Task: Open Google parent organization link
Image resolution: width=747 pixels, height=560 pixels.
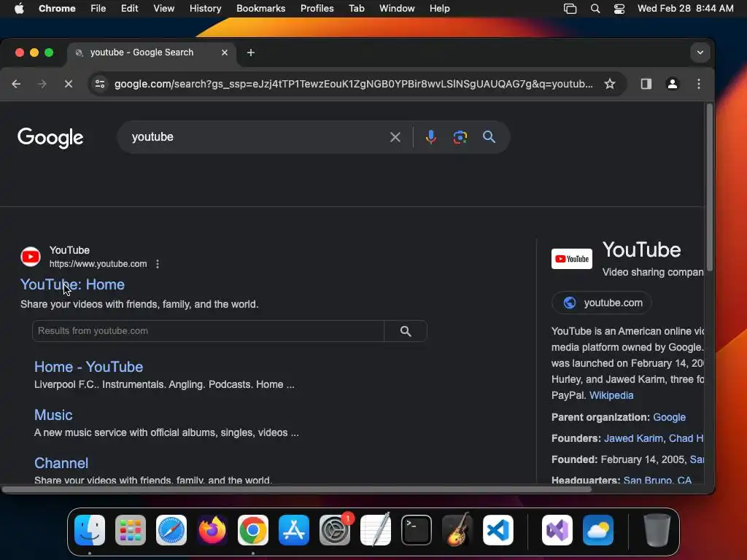Action: coord(669,417)
